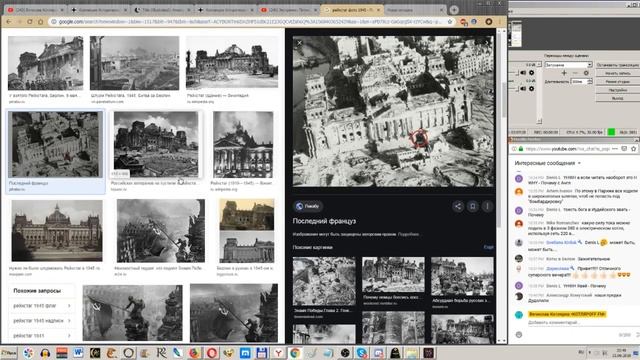Open tank in front of Reichstag thumbnail
The image size is (640, 360).
point(156,144)
